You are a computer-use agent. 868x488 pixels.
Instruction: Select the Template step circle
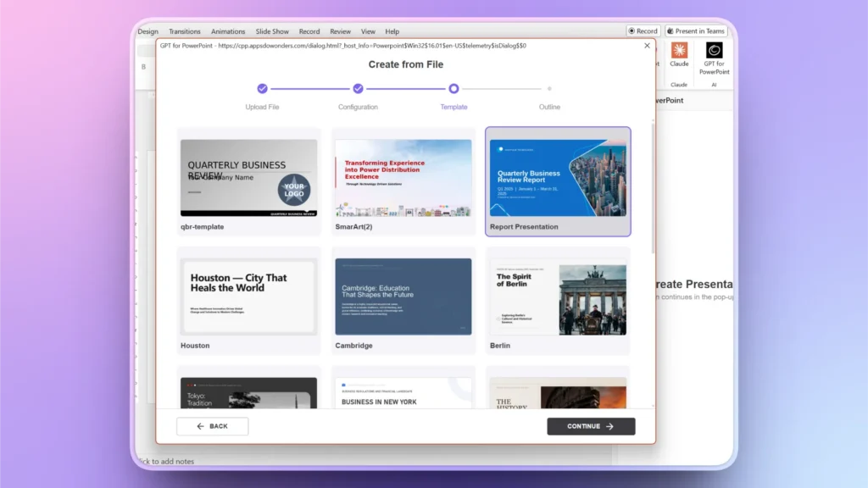point(453,88)
